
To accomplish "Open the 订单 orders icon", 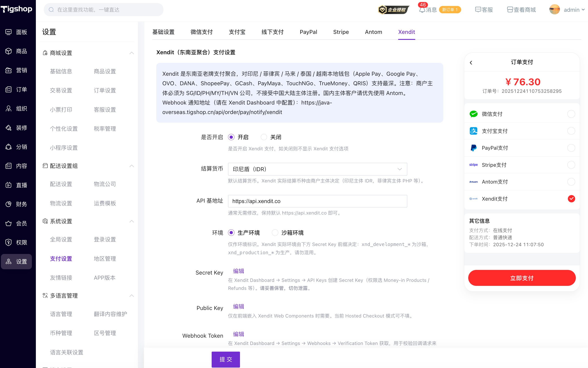I will pos(8,89).
